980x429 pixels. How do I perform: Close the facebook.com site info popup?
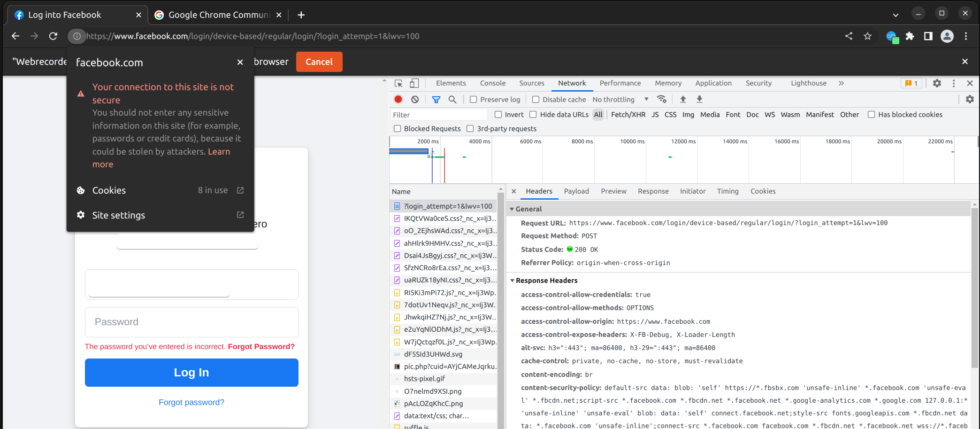pyautogui.click(x=240, y=62)
